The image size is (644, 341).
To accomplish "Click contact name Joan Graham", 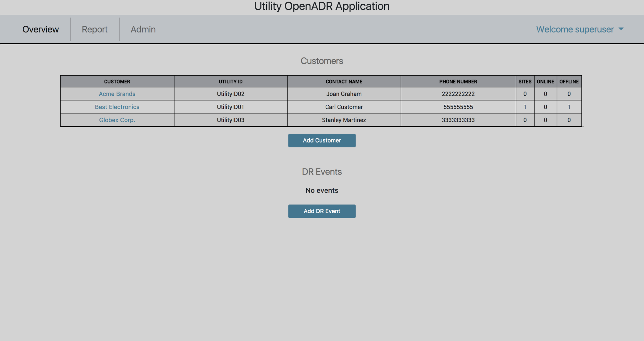I will click(x=344, y=94).
